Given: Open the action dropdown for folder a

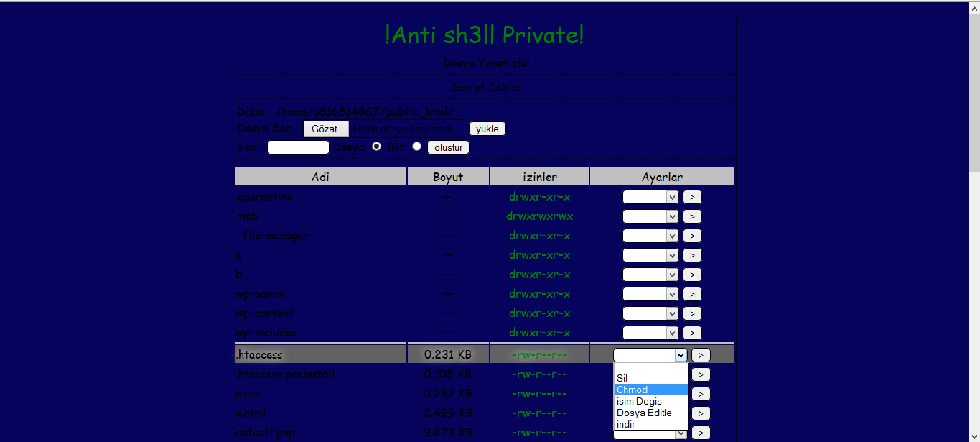Looking at the screenshot, I should [x=650, y=255].
